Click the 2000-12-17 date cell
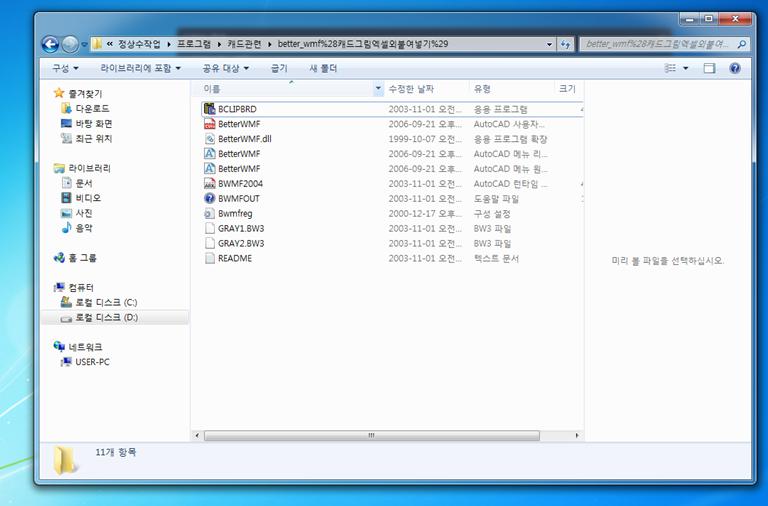768x506 pixels. 425,214
